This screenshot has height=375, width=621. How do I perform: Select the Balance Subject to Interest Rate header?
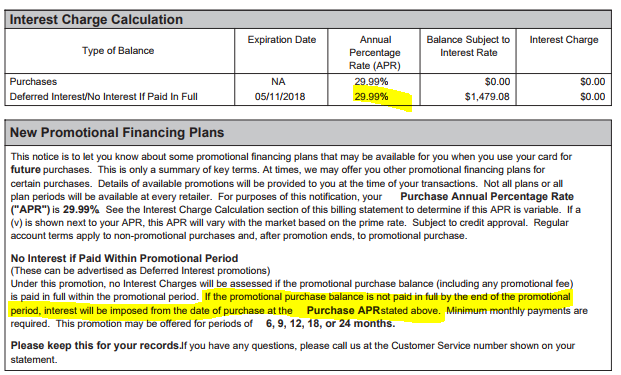468,46
